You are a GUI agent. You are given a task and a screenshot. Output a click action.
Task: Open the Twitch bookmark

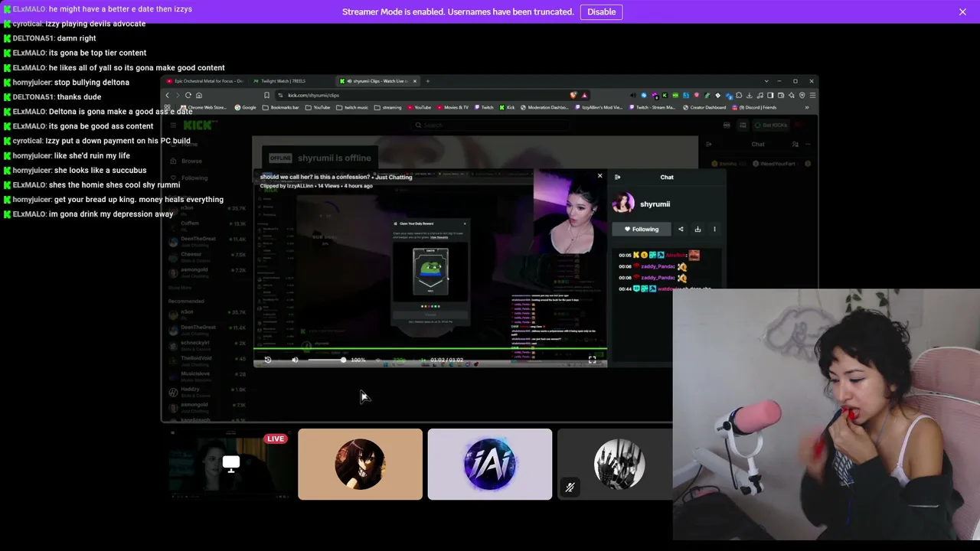484,107
